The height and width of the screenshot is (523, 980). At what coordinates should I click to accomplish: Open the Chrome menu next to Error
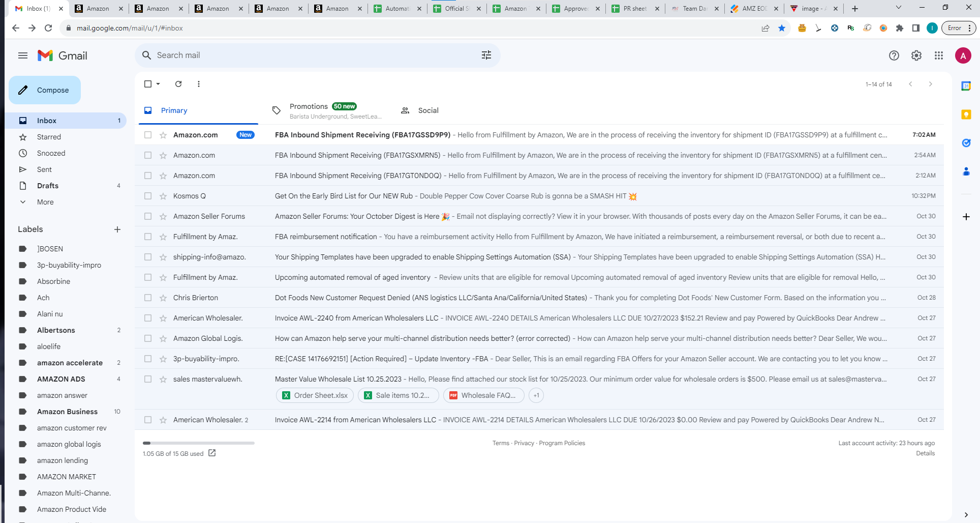[x=970, y=28]
